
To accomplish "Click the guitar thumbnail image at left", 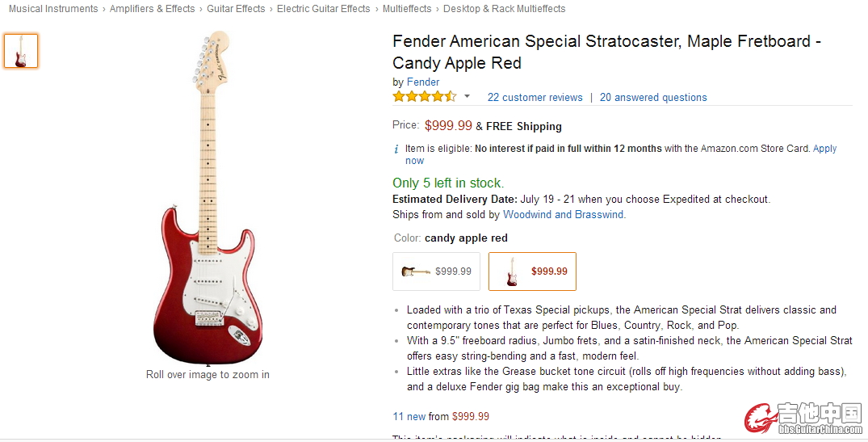I will point(21,51).
